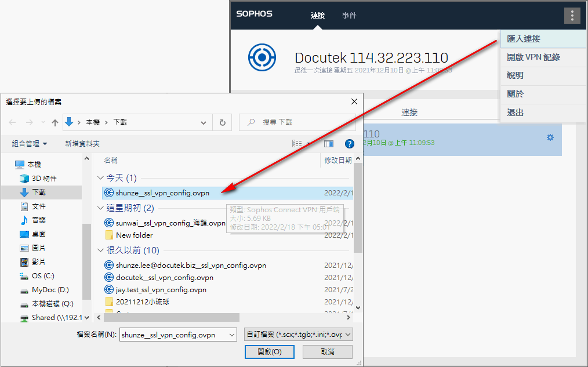Select OS (C:) drive in navigation pane
This screenshot has height=367, width=588.
click(x=43, y=276)
